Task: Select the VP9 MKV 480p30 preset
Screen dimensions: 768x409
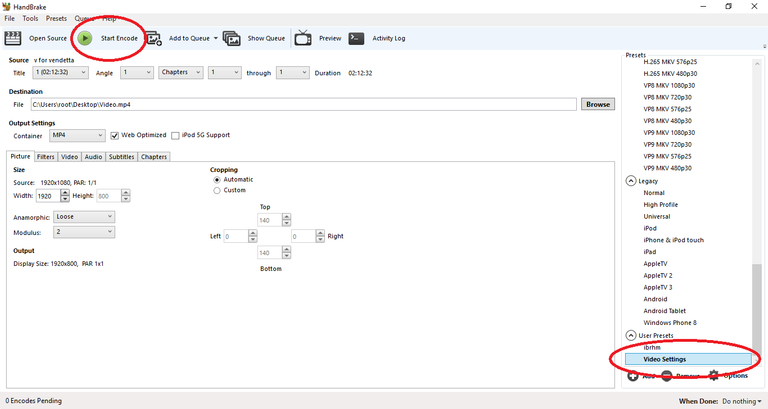Action: [668, 168]
